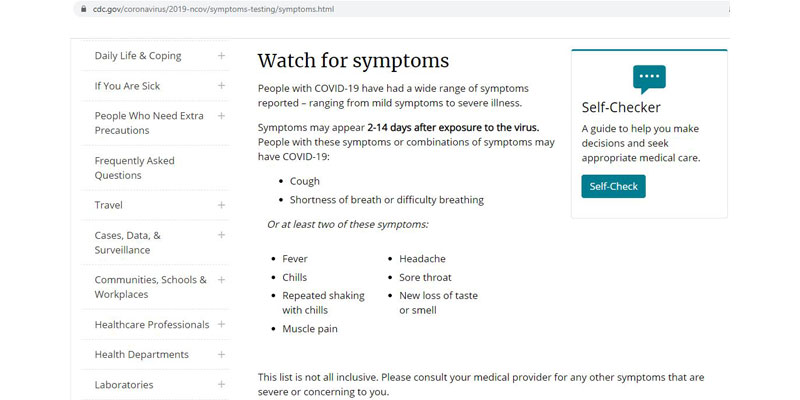Viewport: 800px width, 400px height.
Task: Expand People Who Need Extra Precautions submenu
Action: (x=221, y=116)
